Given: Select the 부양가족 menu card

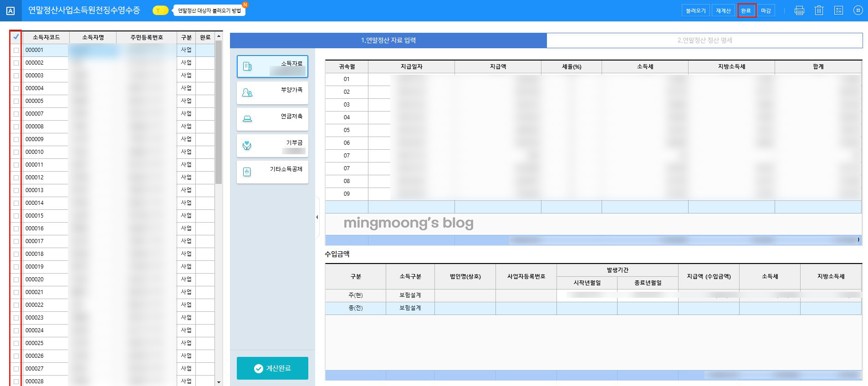Looking at the screenshot, I should point(272,93).
